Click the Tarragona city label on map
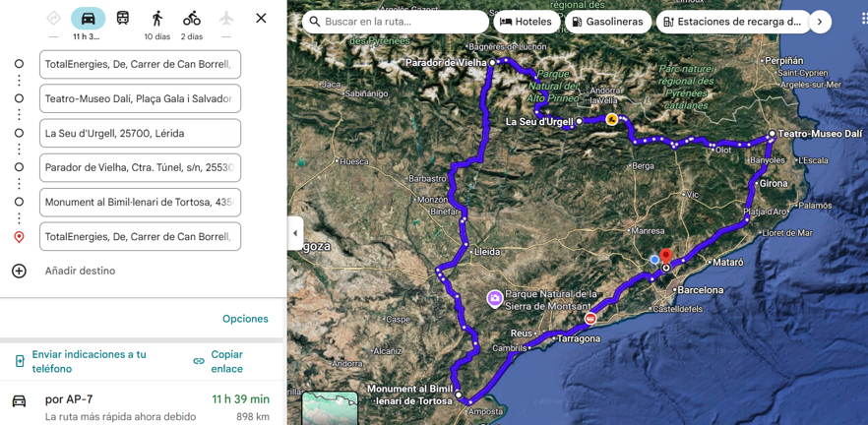 [x=579, y=338]
